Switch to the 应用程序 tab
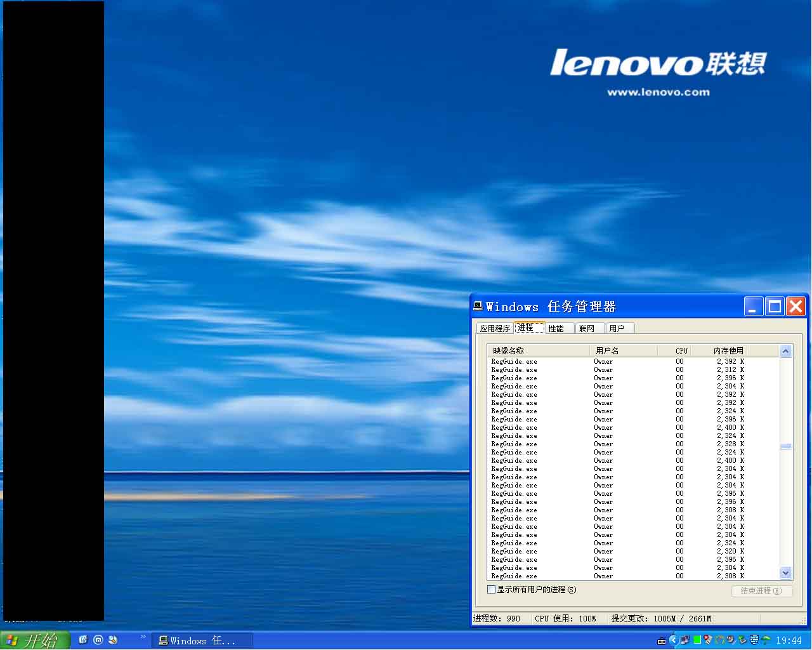The width and height of the screenshot is (812, 650). coord(495,328)
